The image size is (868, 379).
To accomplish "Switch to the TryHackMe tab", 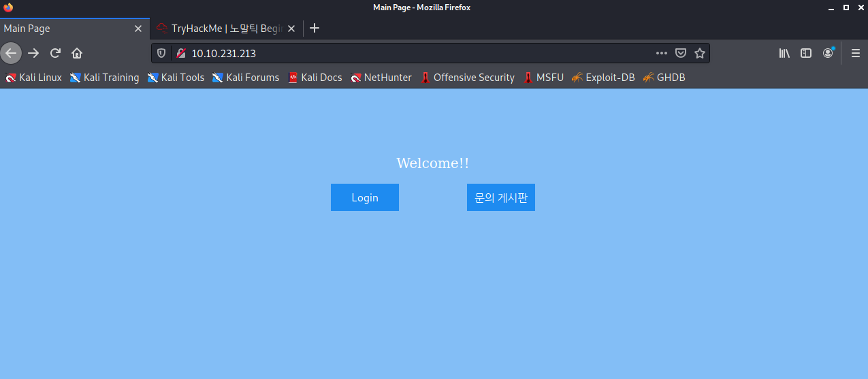I will tap(226, 29).
